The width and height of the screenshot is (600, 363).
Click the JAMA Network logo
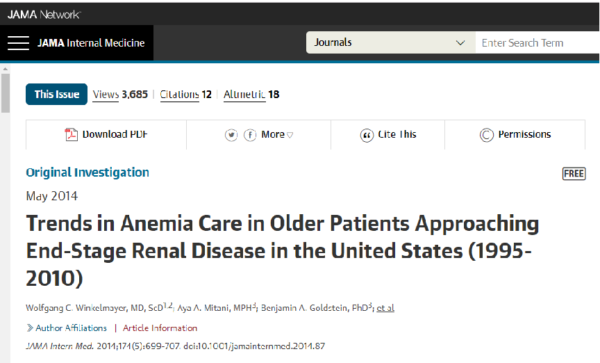pos(44,15)
